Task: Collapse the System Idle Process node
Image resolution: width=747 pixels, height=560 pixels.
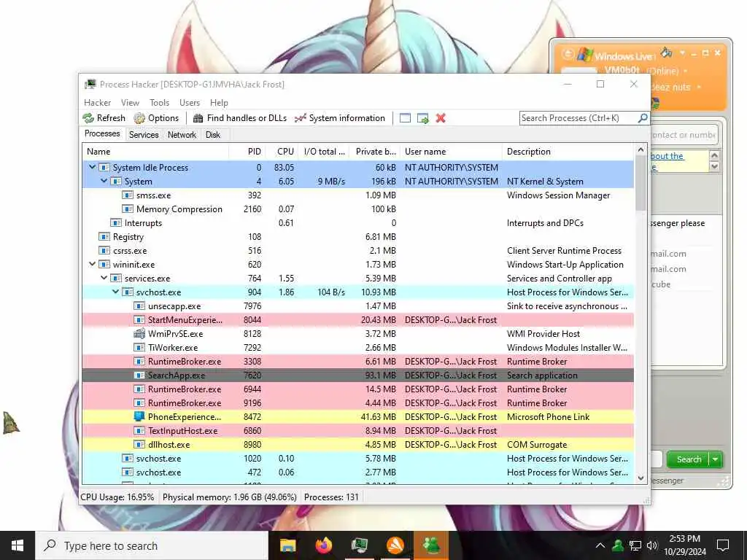Action: 93,167
